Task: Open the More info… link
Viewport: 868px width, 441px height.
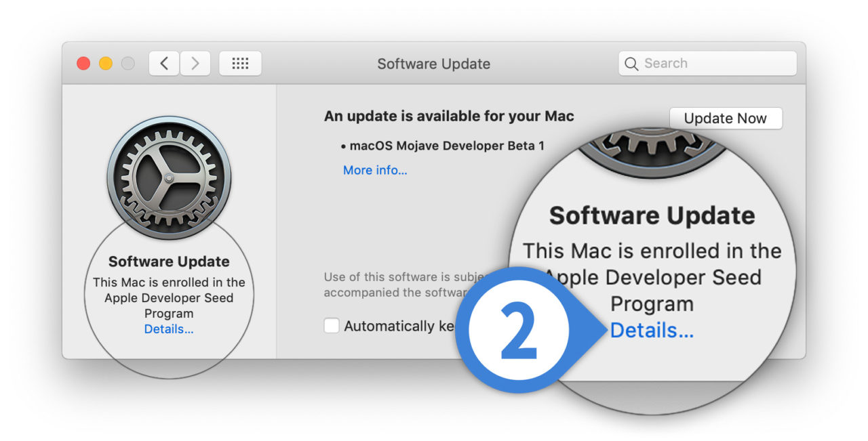Action: click(x=375, y=170)
